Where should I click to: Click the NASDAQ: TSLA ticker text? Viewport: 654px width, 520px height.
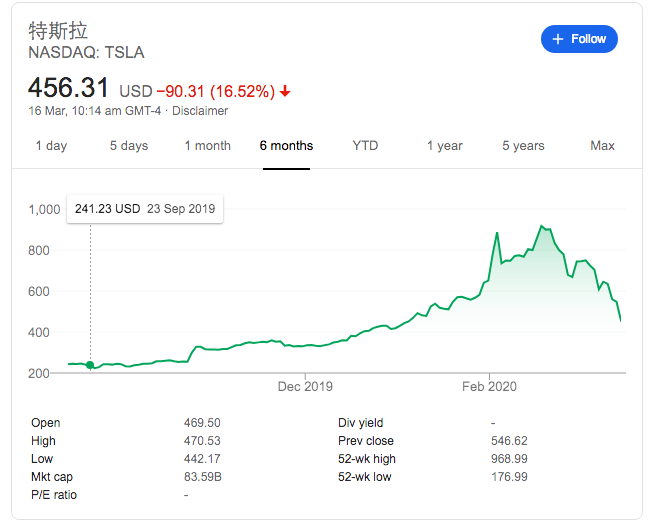point(86,53)
